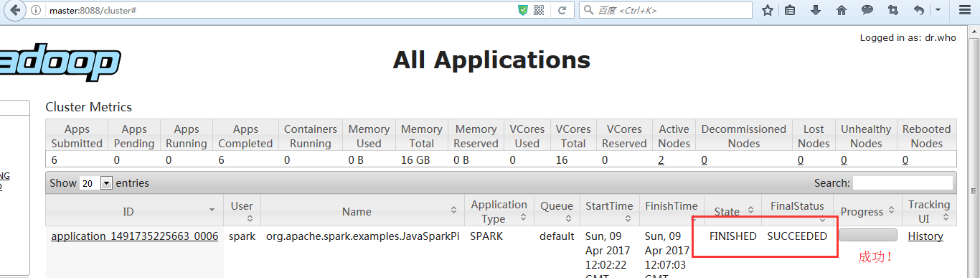
Task: Open the Show entries count dropdown
Action: pos(96,183)
